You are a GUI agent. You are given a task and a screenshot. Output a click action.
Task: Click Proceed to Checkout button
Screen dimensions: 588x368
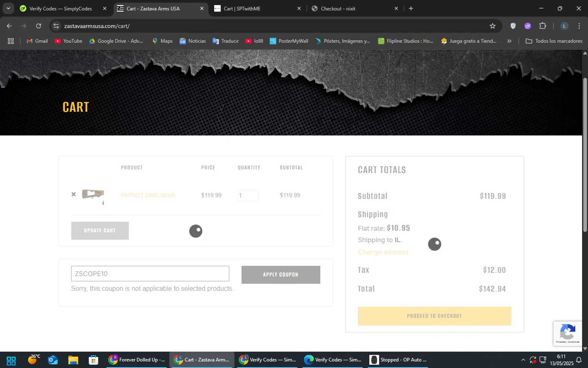[x=434, y=316]
